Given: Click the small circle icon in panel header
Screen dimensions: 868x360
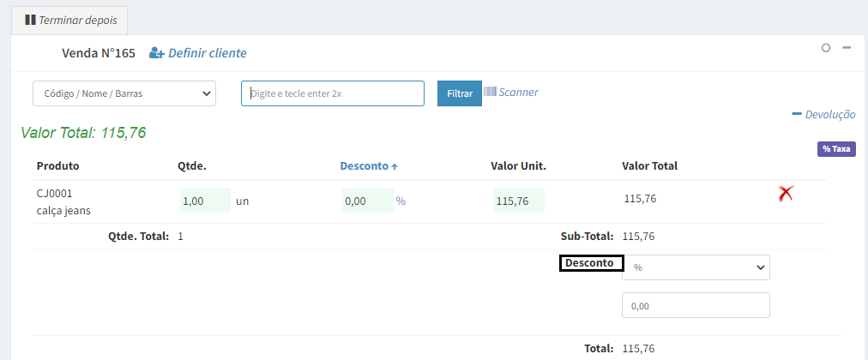Looking at the screenshot, I should click(826, 48).
